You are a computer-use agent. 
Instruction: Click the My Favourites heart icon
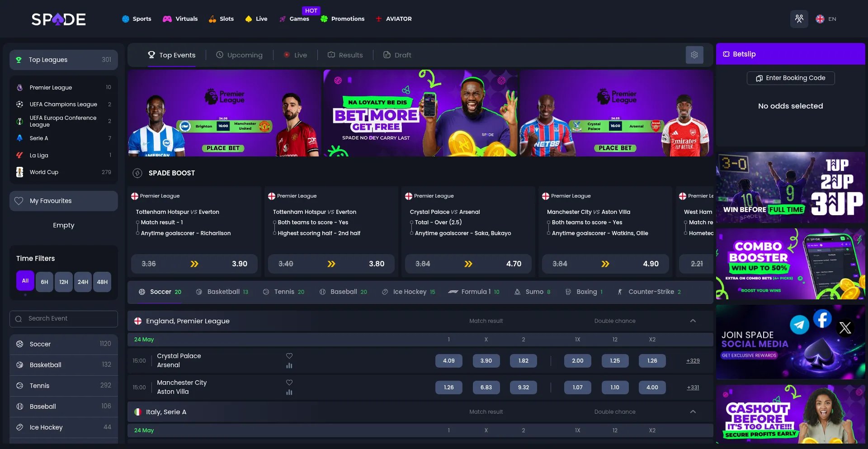click(x=19, y=201)
